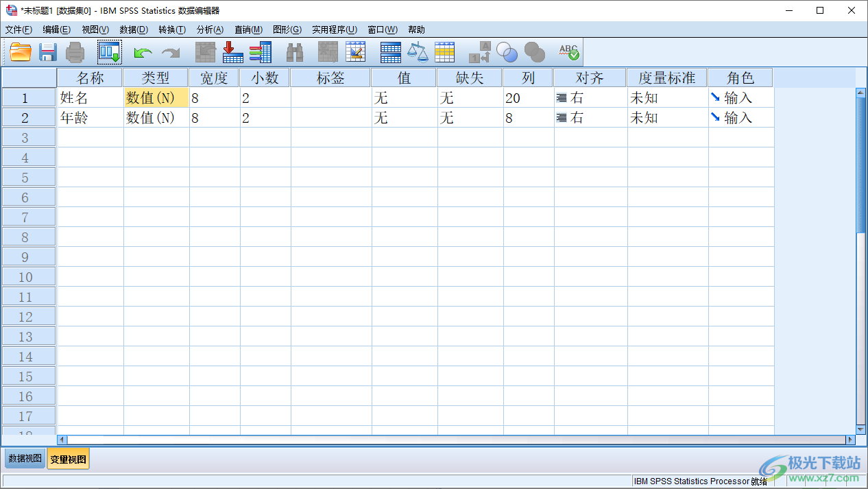Click the vertical scrollbar down arrow
The height and width of the screenshot is (489, 868).
(x=861, y=429)
